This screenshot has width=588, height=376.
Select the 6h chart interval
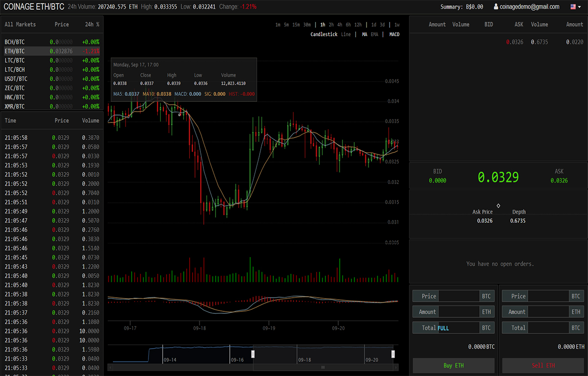tap(348, 24)
